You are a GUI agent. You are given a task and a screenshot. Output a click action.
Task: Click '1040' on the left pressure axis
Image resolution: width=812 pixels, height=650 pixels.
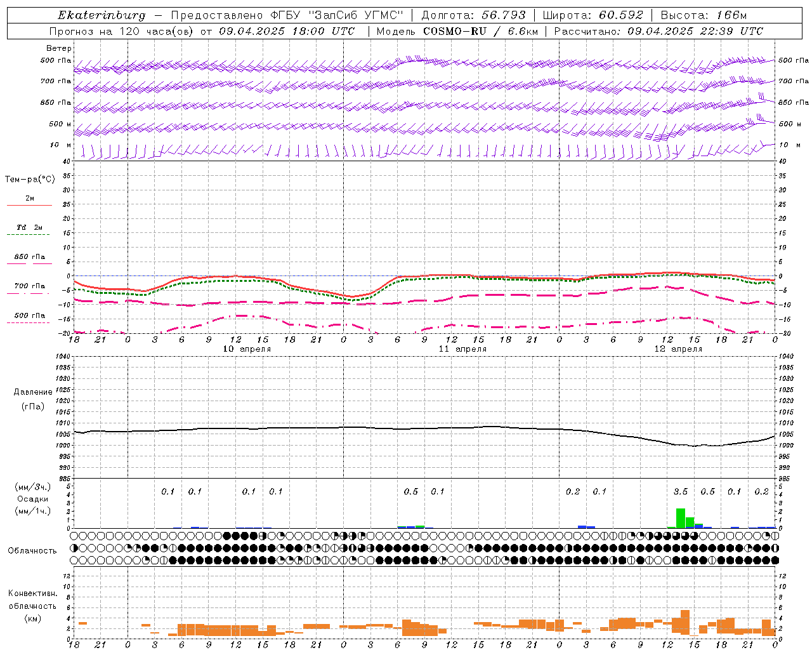[62, 356]
